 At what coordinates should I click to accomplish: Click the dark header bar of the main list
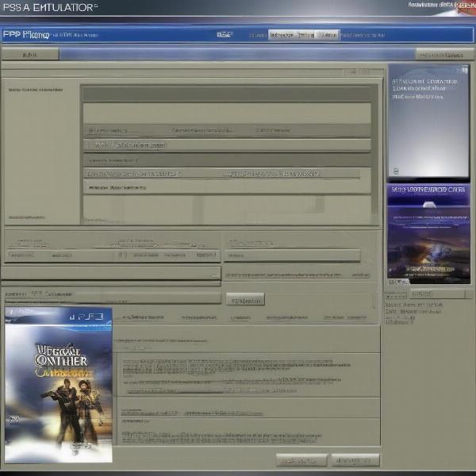pos(227,94)
